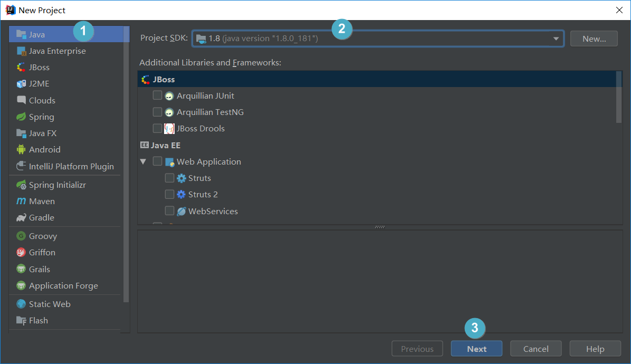This screenshot has height=364, width=631.
Task: Click the splitter handle below frameworks list
Action: click(379, 227)
